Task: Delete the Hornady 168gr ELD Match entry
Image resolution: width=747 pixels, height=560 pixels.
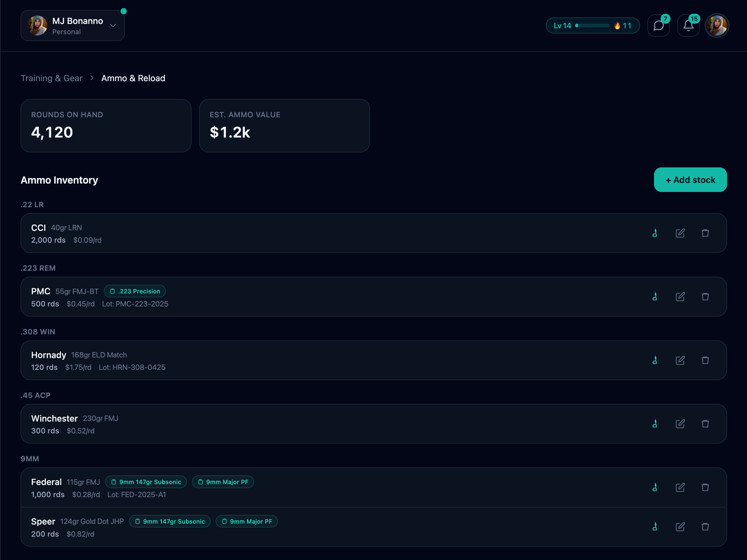Action: pyautogui.click(x=705, y=360)
